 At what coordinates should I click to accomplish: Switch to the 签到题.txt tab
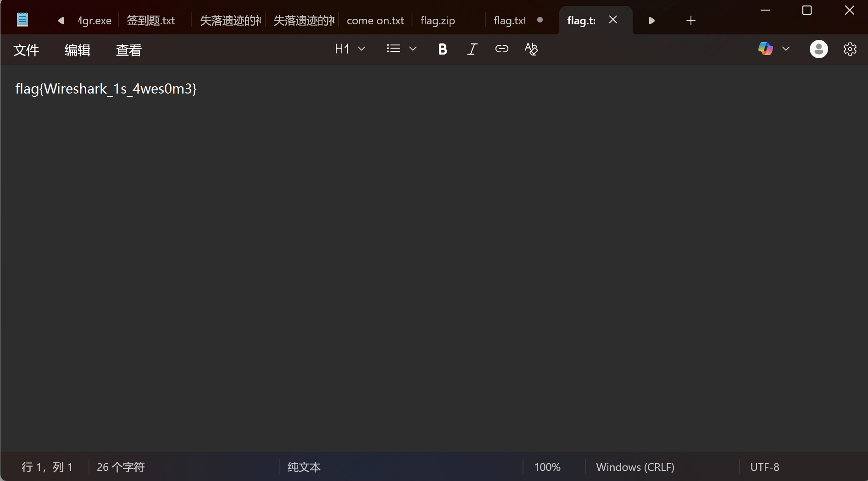151,21
